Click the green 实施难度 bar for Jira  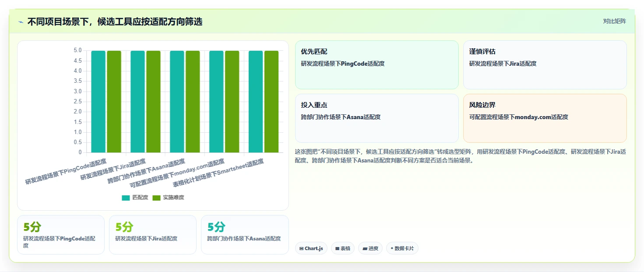coord(153,102)
